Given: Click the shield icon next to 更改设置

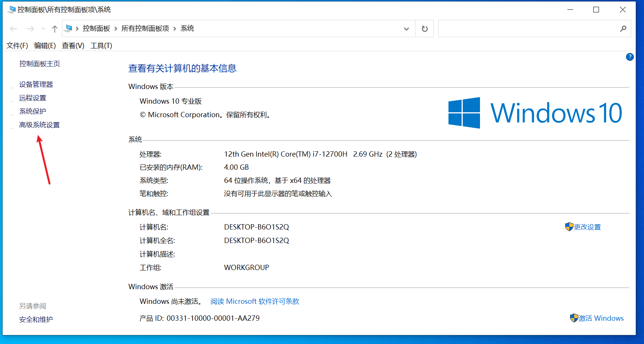Looking at the screenshot, I should coord(569,227).
